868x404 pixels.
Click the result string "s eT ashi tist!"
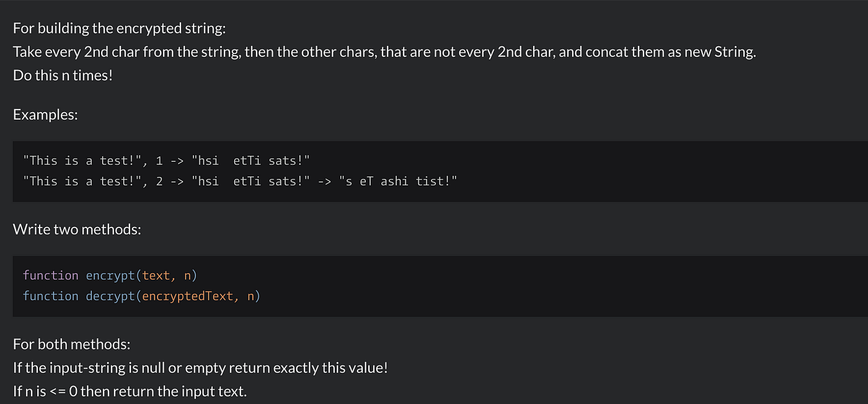coord(398,181)
